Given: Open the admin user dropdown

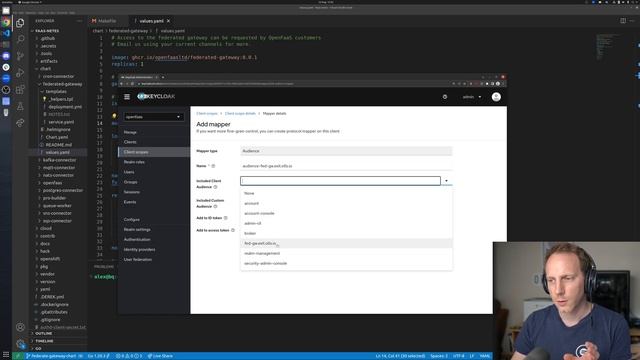Looking at the screenshot, I should (472, 97).
